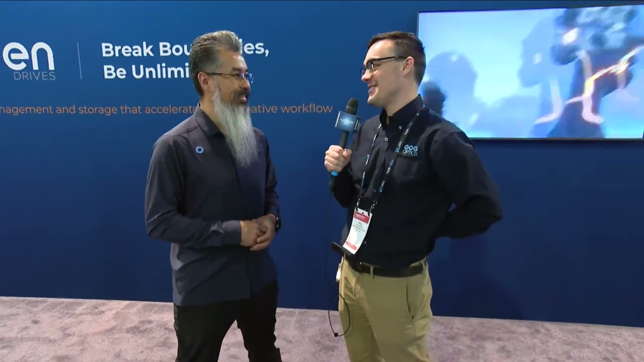Click the wall-mounted video display
This screenshot has height=362, width=644.
[531, 72]
